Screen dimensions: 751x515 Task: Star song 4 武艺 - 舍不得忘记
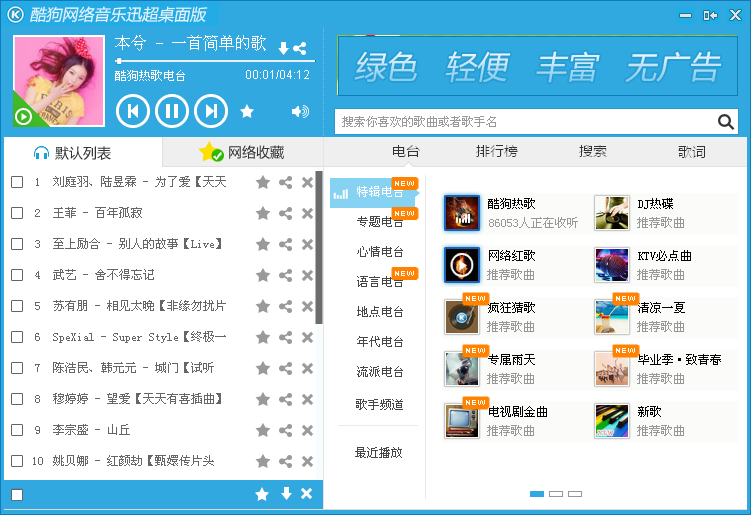click(262, 275)
